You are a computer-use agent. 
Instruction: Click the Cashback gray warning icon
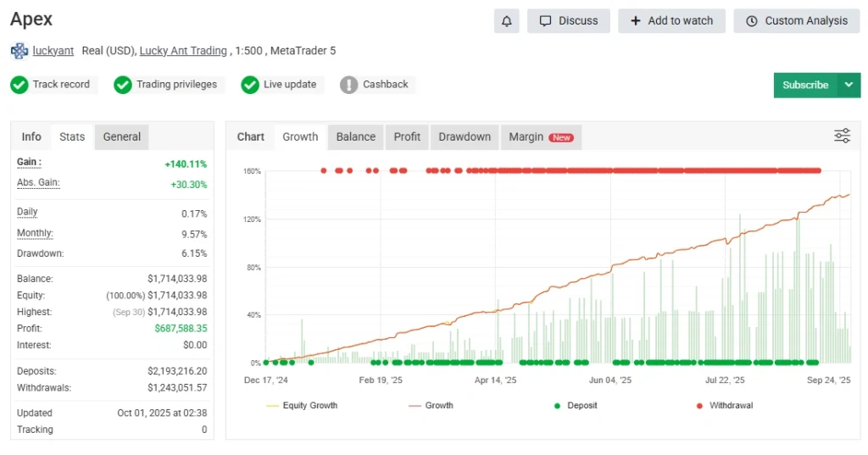pyautogui.click(x=348, y=85)
